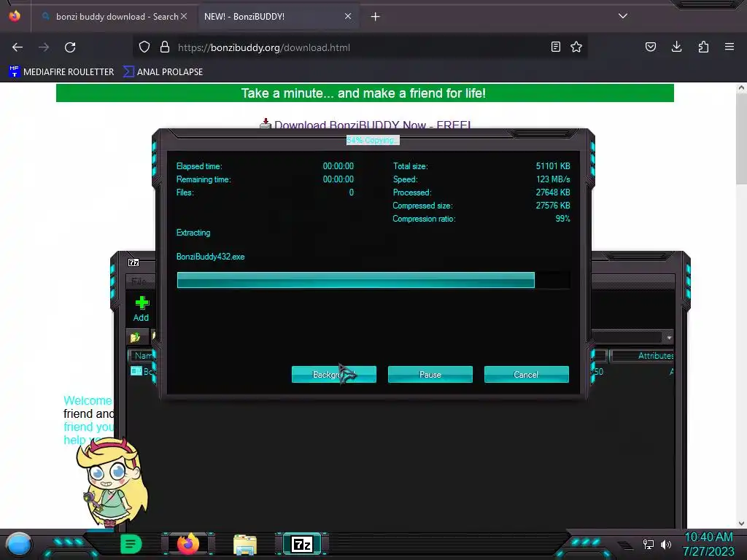The image size is (747, 560).
Task: Close the bonzi buddy download search tab
Action: click(x=184, y=16)
